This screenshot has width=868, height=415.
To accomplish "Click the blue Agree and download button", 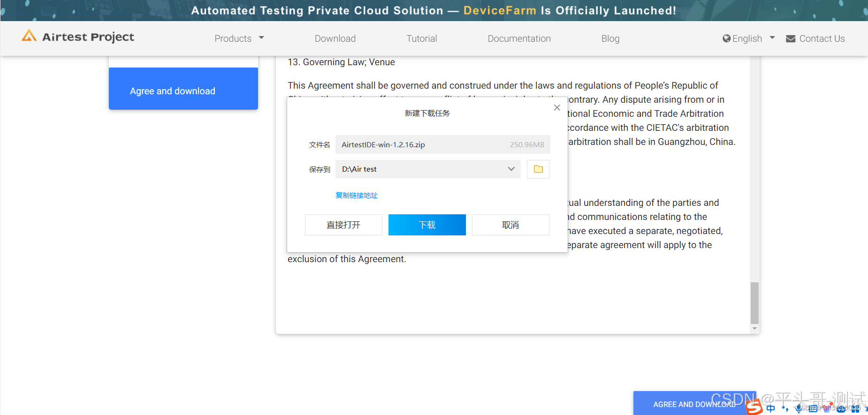I will 183,89.
